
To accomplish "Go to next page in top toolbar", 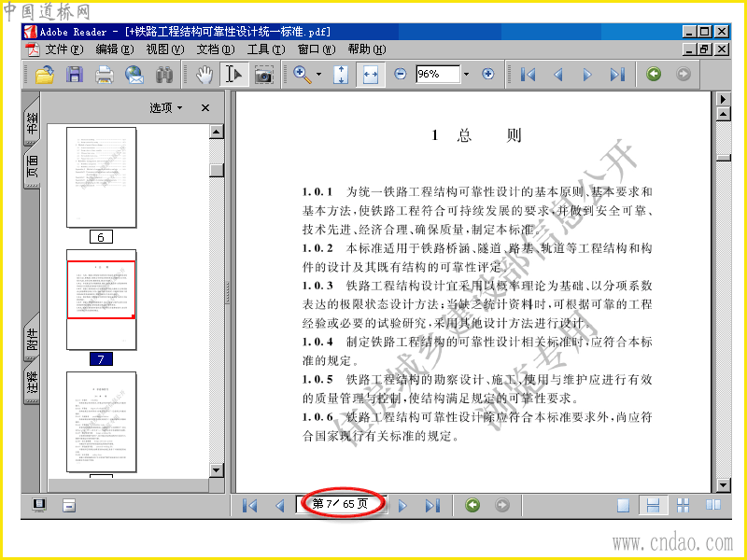I will pyautogui.click(x=587, y=75).
